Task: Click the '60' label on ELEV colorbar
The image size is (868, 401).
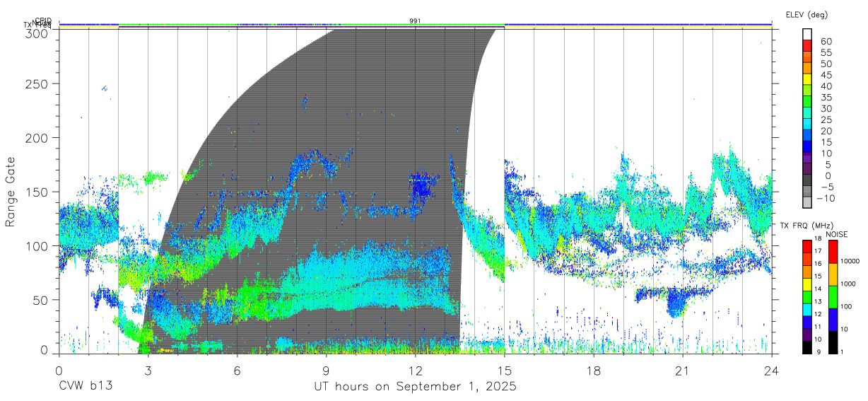Action: point(826,42)
